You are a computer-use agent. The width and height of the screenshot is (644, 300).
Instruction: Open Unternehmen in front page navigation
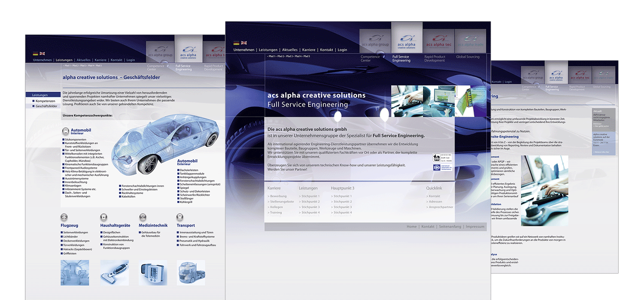[244, 50]
